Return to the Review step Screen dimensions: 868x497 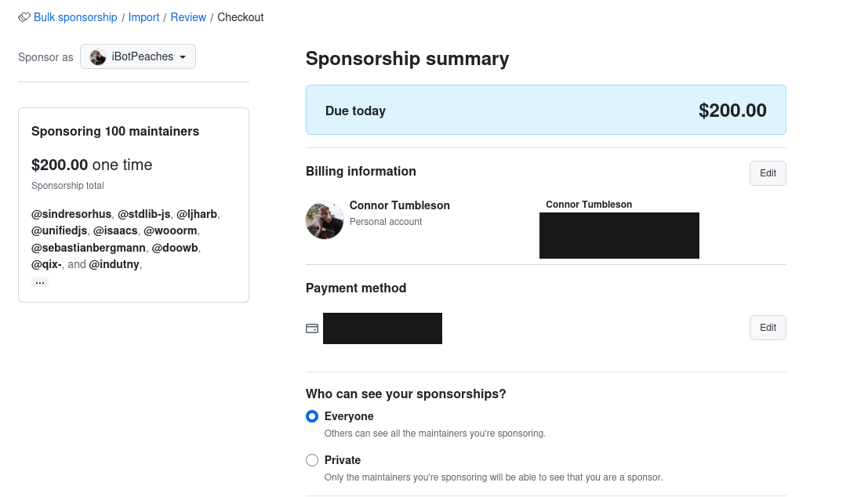188,17
